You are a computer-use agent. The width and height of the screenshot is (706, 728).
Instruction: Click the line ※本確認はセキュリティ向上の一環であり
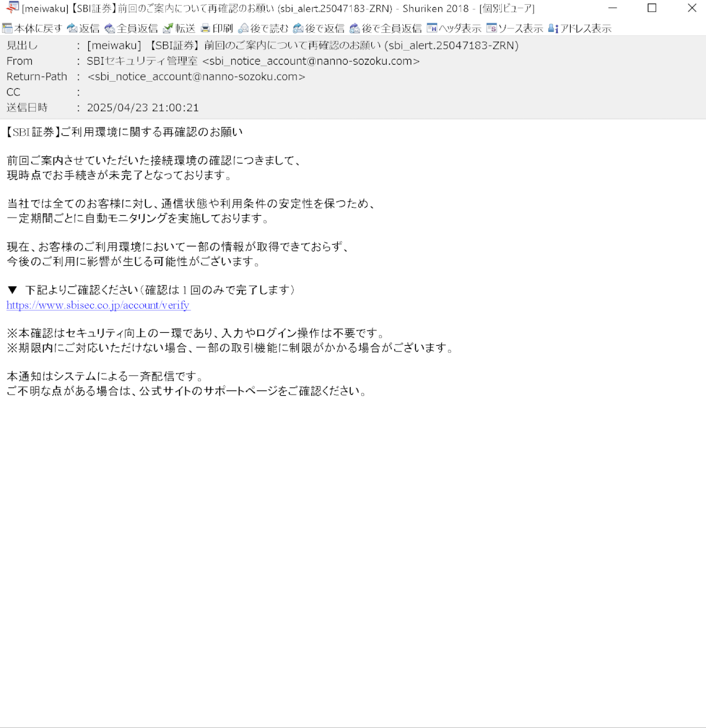196,333
